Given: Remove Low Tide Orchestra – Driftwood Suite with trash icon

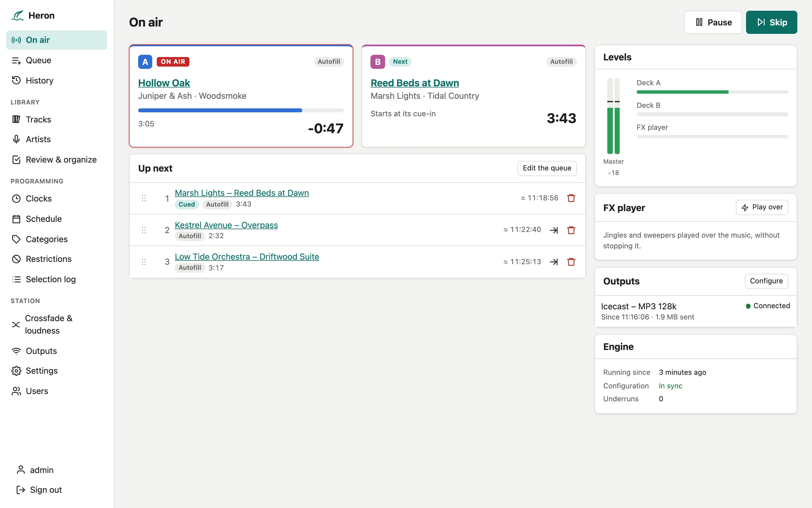Looking at the screenshot, I should (x=571, y=262).
